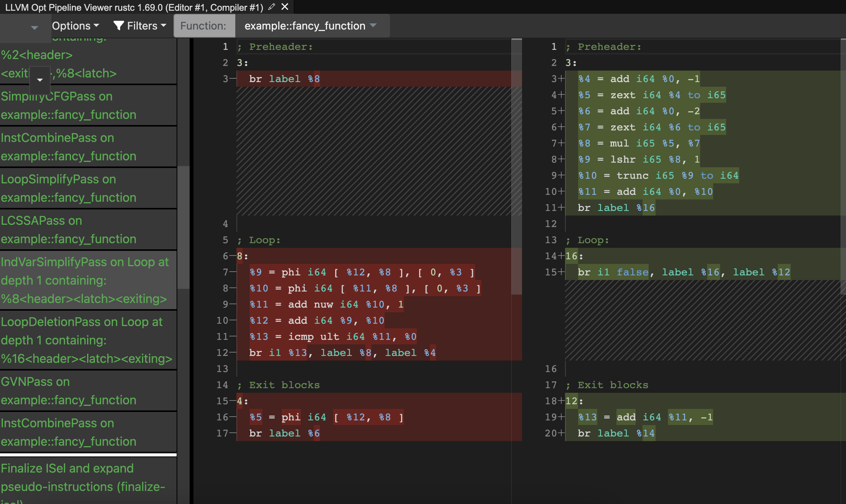Click '%11 = add nuw i64 %10, 1' line
This screenshot has width=846, height=504.
[x=326, y=304]
